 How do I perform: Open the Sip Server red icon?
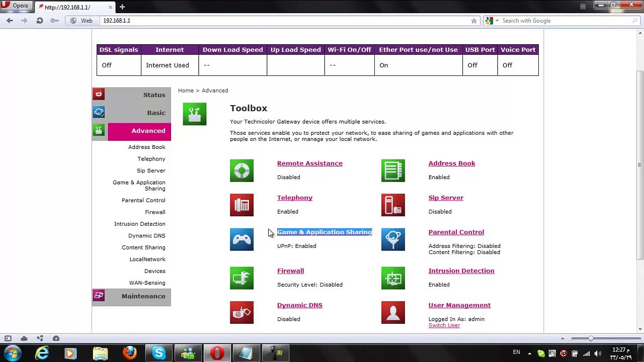(x=393, y=205)
